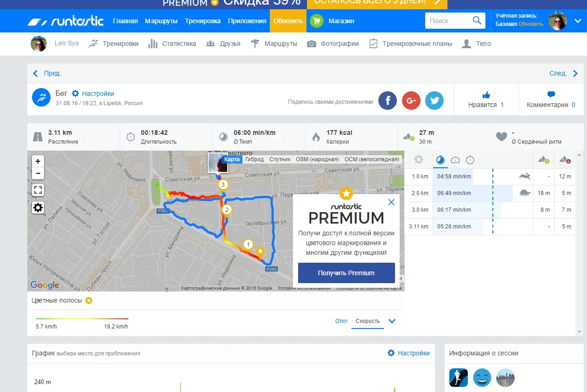The image size is (587, 392).
Task: Share on Twitter
Action: [x=434, y=100]
